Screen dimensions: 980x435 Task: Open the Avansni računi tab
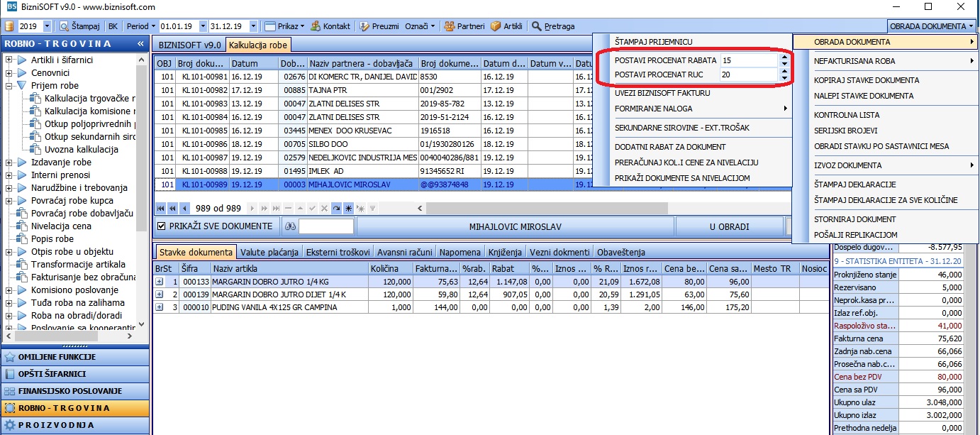[x=404, y=252]
